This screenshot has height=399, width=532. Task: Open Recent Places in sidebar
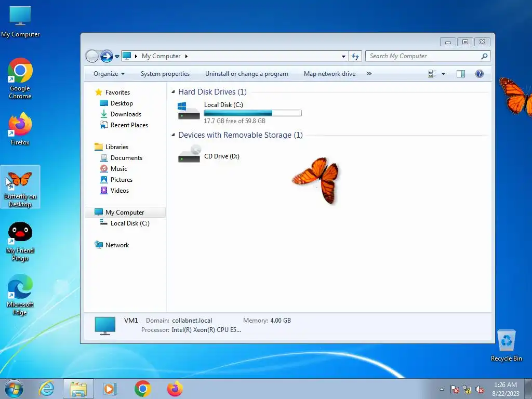tap(129, 125)
